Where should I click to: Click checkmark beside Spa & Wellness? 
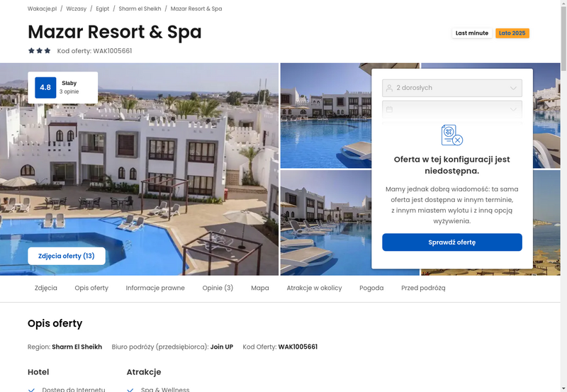tap(130, 390)
